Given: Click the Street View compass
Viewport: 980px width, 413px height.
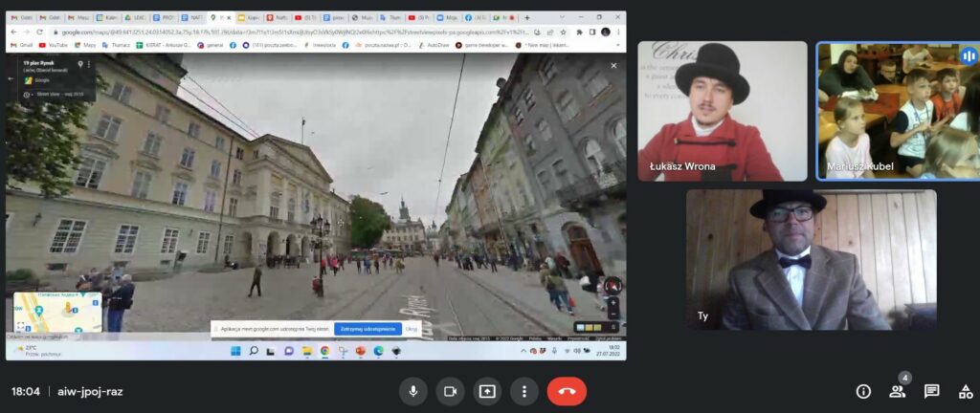Looking at the screenshot, I should pyautogui.click(x=612, y=284).
